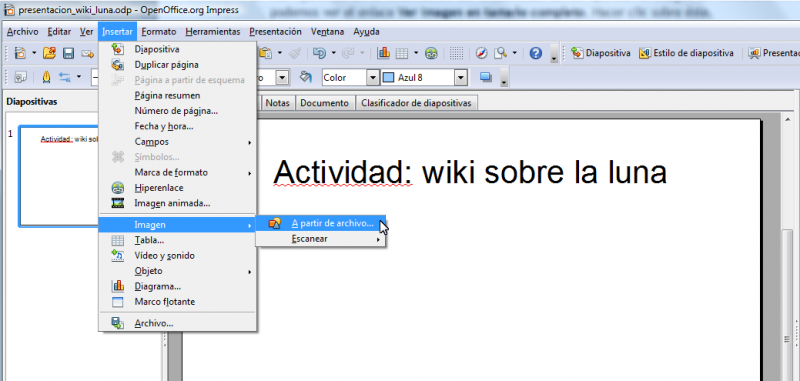Viewport: 800px width, 381px height.
Task: Open the Herramientas menu
Action: [213, 32]
